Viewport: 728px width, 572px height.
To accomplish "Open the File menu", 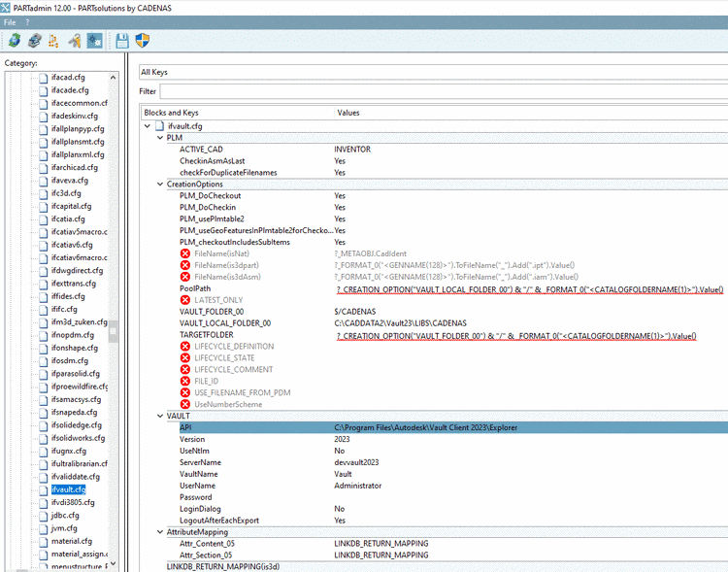I will pos(10,21).
